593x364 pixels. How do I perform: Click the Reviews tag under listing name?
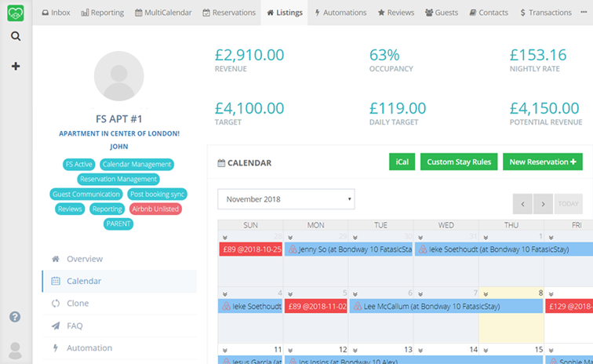pos(70,209)
